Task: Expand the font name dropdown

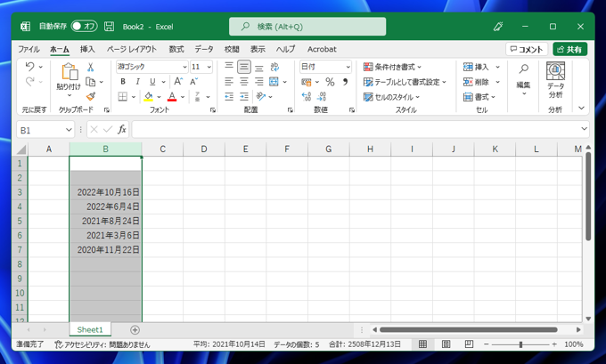Action: [x=184, y=68]
